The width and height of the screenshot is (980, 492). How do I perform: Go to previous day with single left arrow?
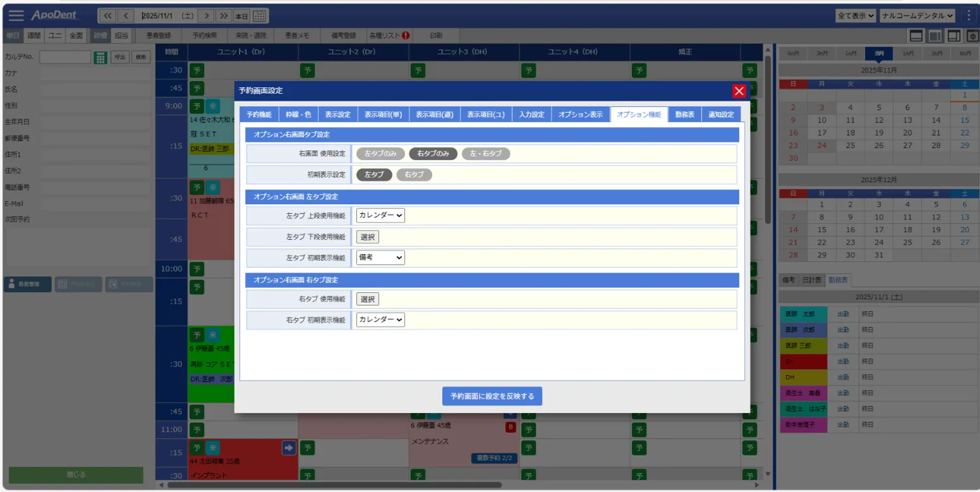(x=126, y=16)
